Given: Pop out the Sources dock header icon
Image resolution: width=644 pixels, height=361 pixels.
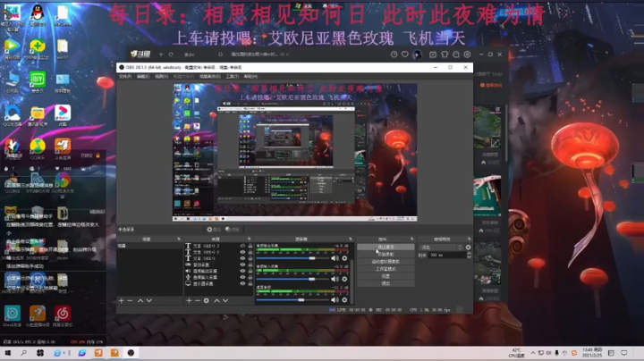Looking at the screenshot, I should coord(250,239).
